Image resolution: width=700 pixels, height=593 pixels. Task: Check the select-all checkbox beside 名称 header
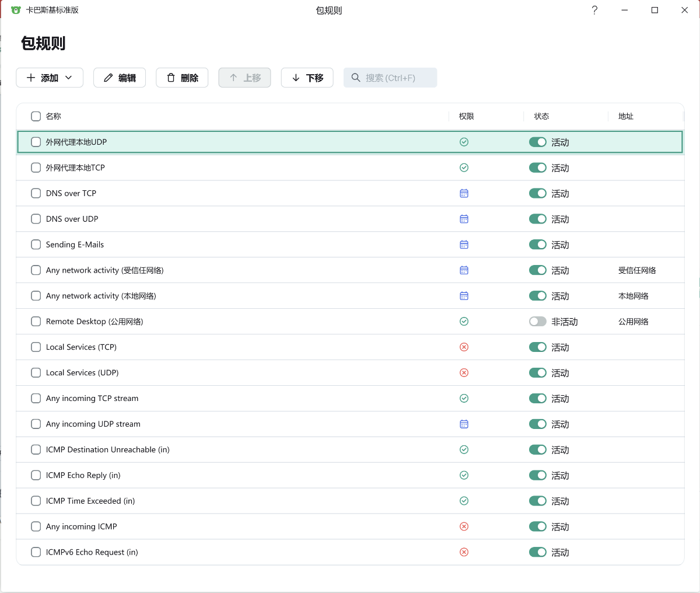pyautogui.click(x=36, y=116)
